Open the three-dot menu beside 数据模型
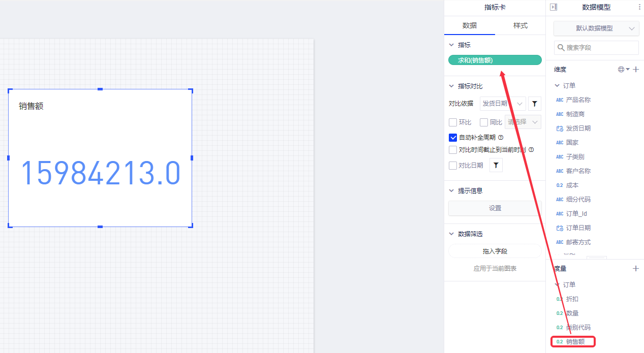This screenshot has width=644, height=353. pos(639,7)
